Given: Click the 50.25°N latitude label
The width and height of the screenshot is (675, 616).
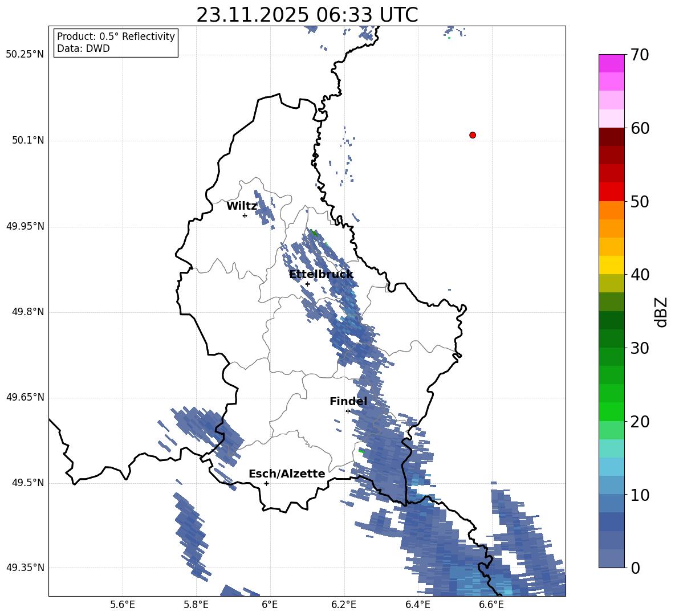Looking at the screenshot, I should [x=25, y=55].
